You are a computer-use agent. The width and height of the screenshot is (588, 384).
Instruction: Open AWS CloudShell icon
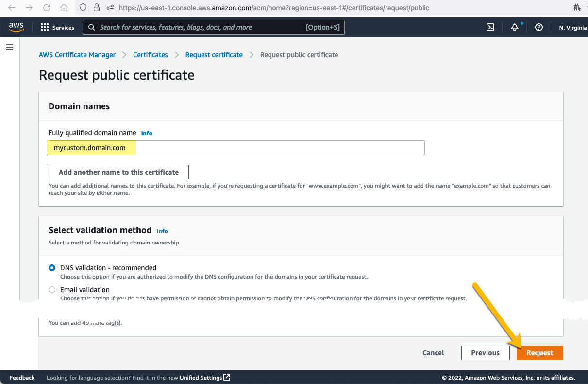pos(490,28)
